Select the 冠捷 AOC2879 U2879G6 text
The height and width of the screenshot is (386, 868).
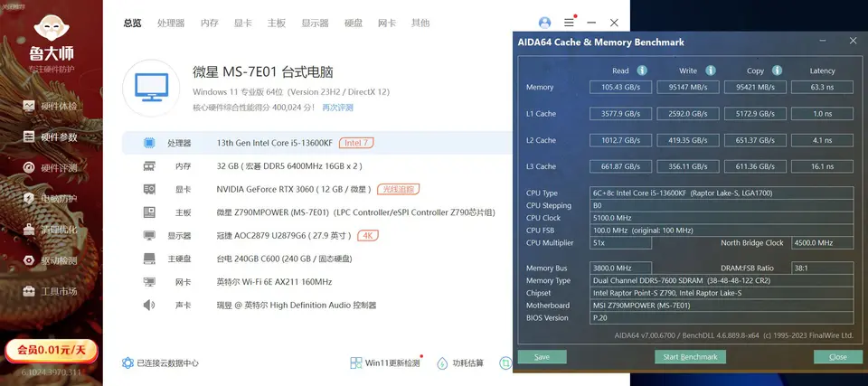click(x=284, y=236)
